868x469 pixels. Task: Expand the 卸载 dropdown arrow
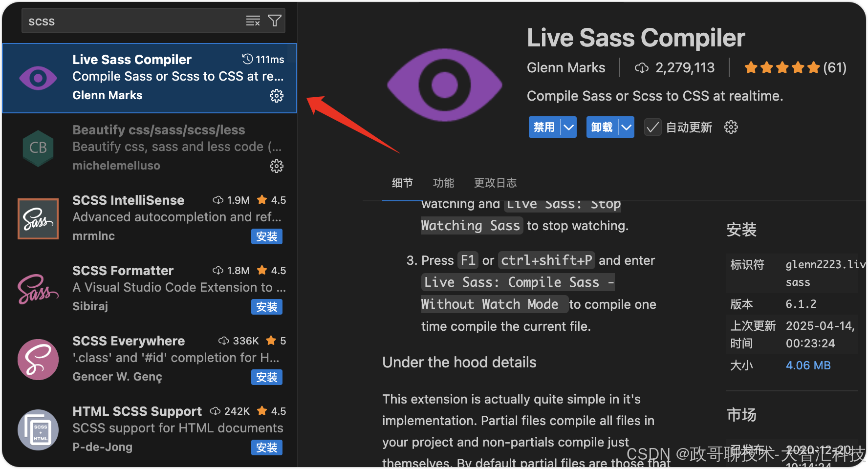pos(626,128)
